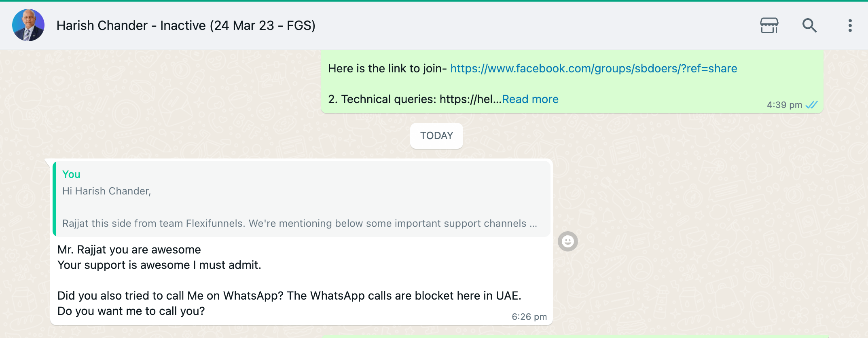Expand the message with Read more

pyautogui.click(x=530, y=99)
